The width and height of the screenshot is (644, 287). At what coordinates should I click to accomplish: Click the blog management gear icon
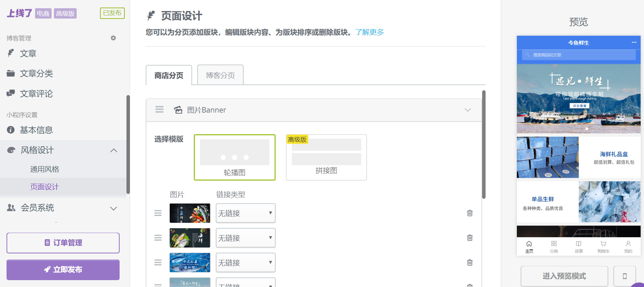[x=113, y=38]
